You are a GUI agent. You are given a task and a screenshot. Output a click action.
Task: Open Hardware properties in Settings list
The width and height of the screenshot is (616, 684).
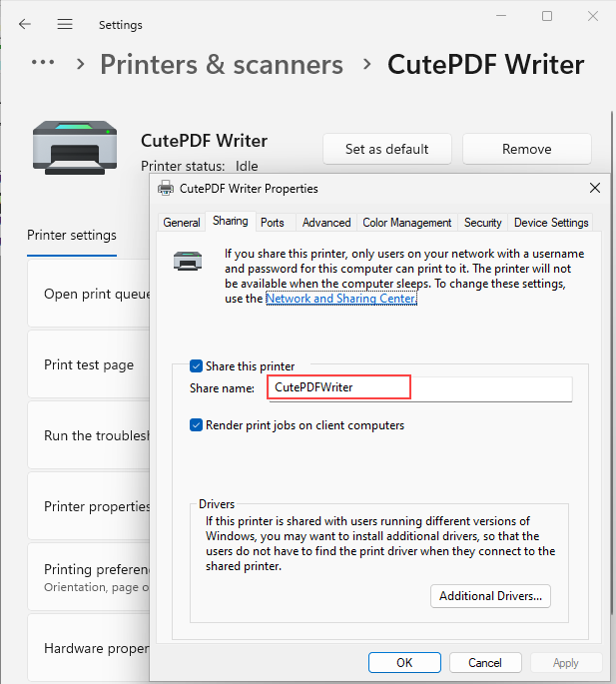[89, 648]
